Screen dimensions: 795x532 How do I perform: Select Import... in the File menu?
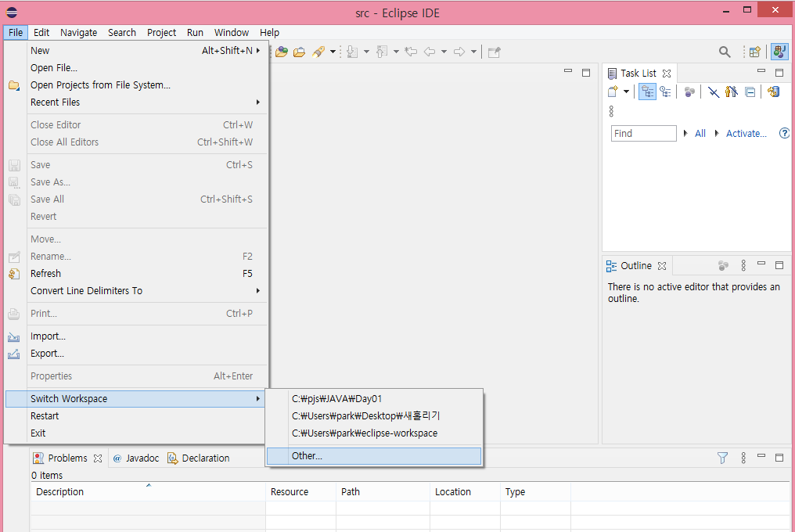pyautogui.click(x=136, y=336)
